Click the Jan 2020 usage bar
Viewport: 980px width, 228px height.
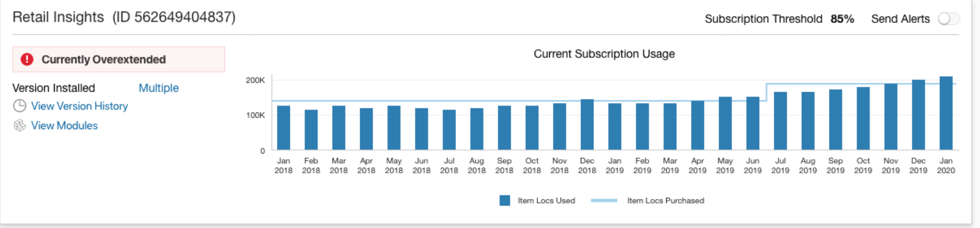(946, 113)
